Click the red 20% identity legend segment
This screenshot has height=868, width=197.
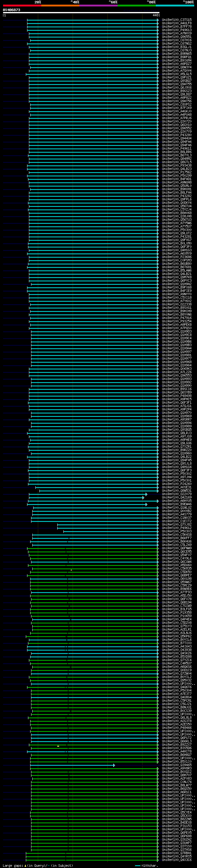(x=22, y=6)
